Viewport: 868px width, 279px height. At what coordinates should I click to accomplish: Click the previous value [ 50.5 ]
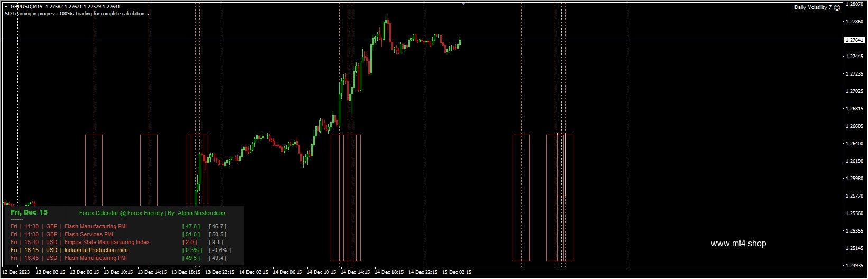[x=218, y=234]
